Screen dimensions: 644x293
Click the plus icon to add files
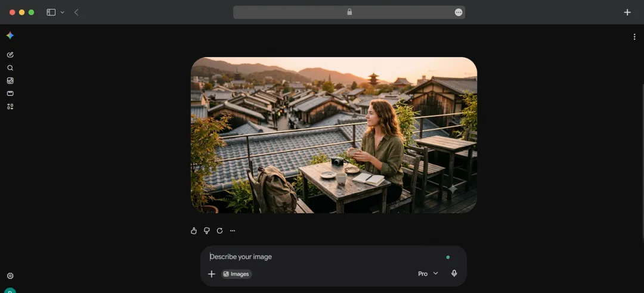point(212,274)
